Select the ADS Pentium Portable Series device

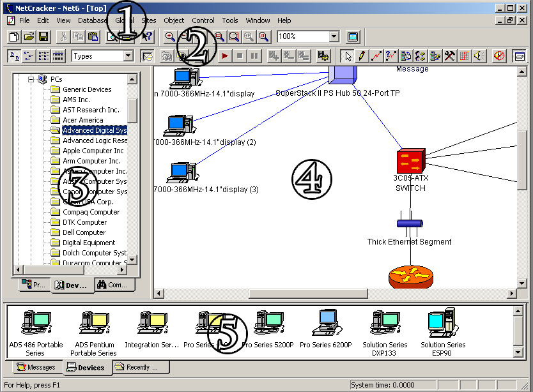(x=94, y=333)
